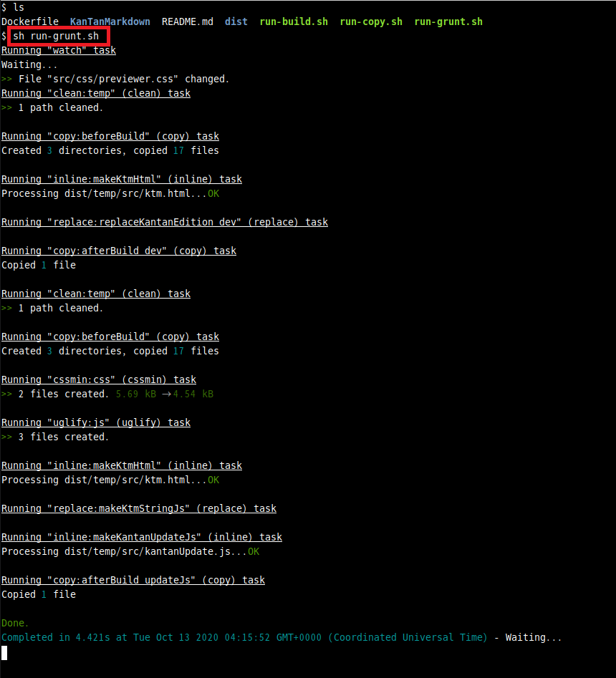Click the "2 files created." text
The image size is (616, 678).
tap(64, 394)
